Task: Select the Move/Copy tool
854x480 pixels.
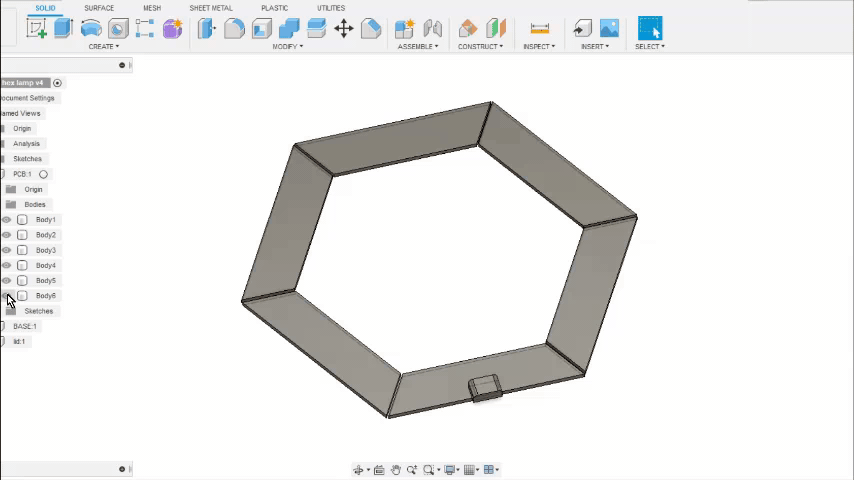Action: click(x=344, y=28)
